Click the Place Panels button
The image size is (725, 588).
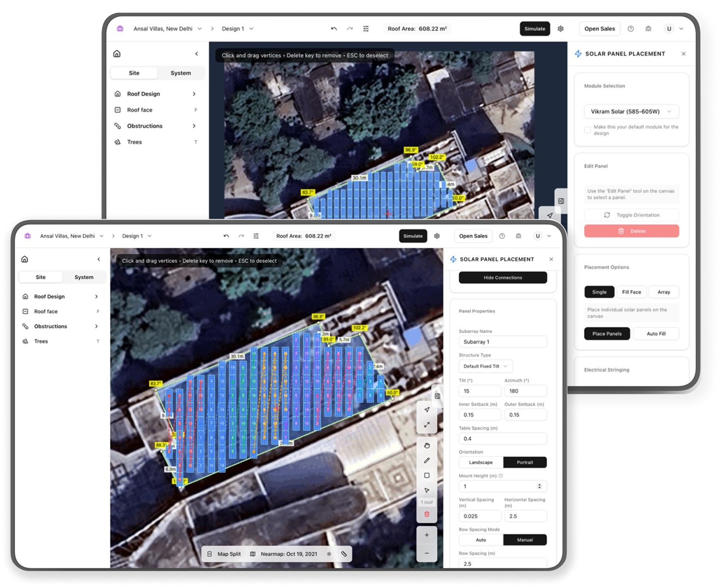(607, 334)
